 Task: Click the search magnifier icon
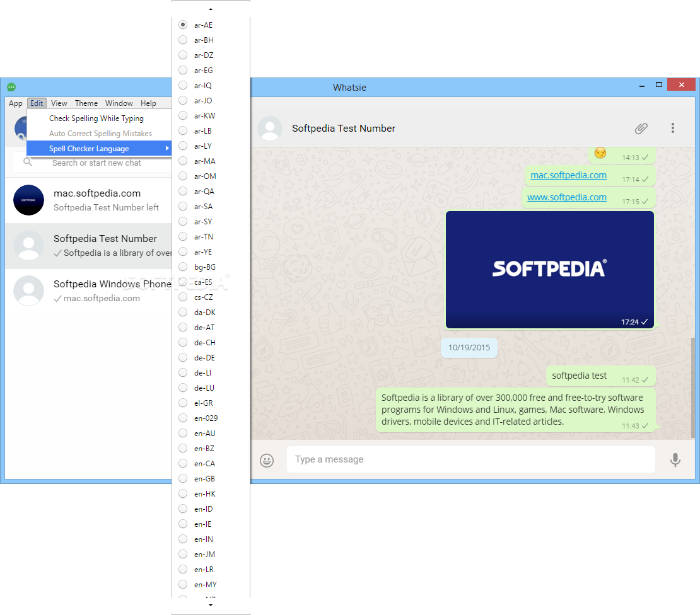(x=28, y=163)
